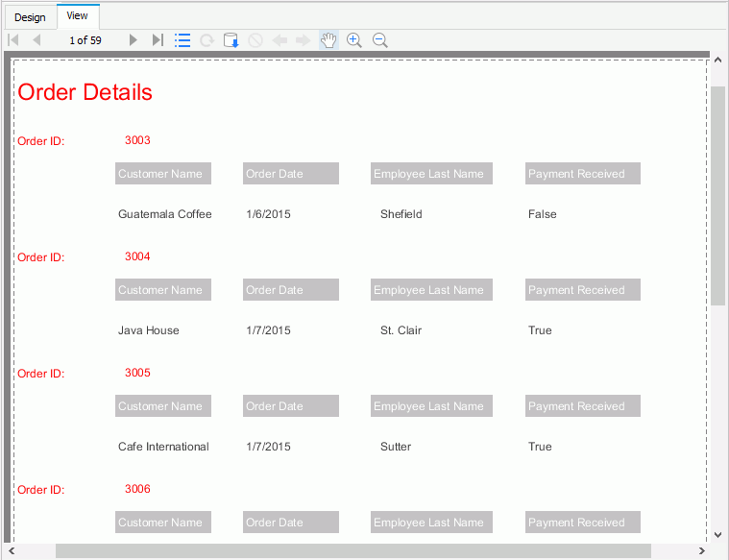Go to the first page
The image size is (729, 560).
[13, 40]
